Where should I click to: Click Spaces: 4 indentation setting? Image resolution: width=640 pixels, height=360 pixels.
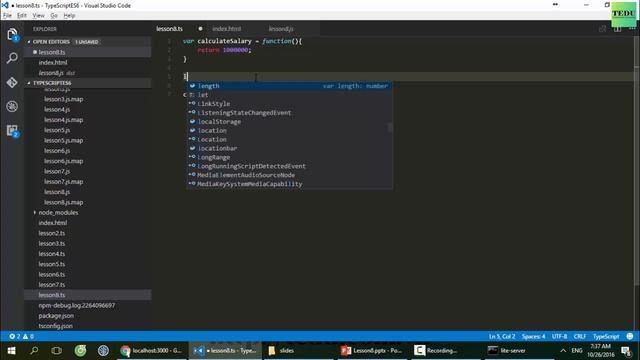click(x=533, y=336)
